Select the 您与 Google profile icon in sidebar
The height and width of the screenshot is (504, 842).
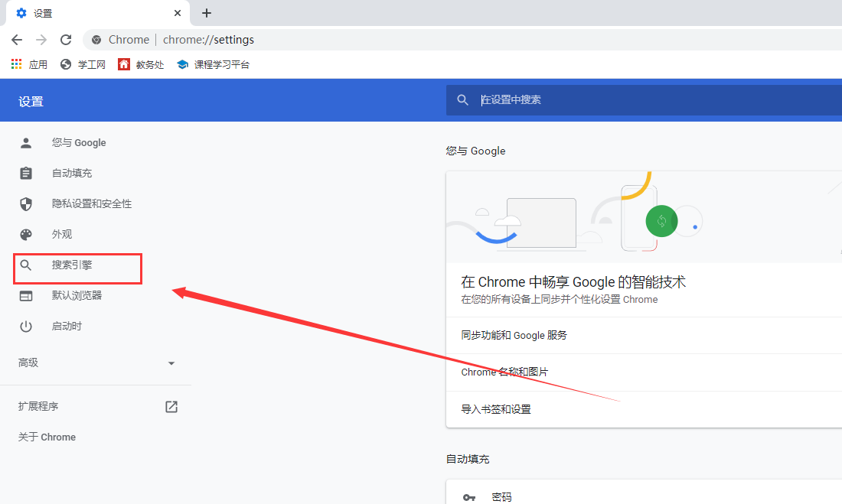(x=25, y=142)
